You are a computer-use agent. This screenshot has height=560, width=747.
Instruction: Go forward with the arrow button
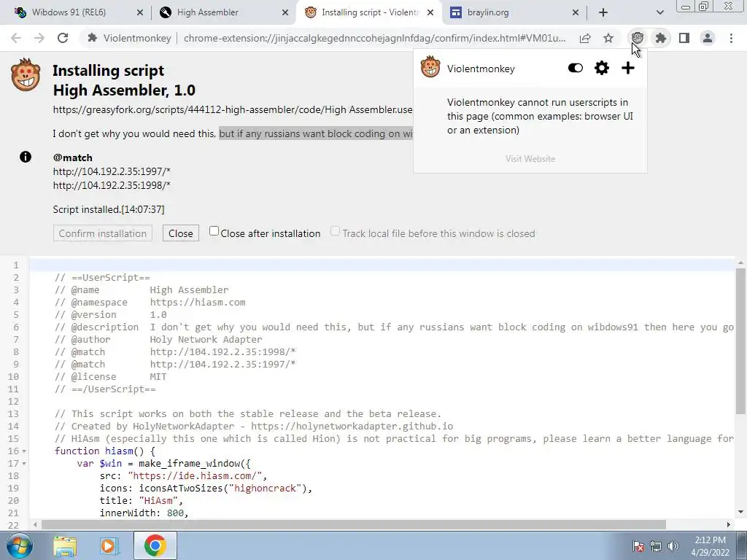(x=39, y=38)
